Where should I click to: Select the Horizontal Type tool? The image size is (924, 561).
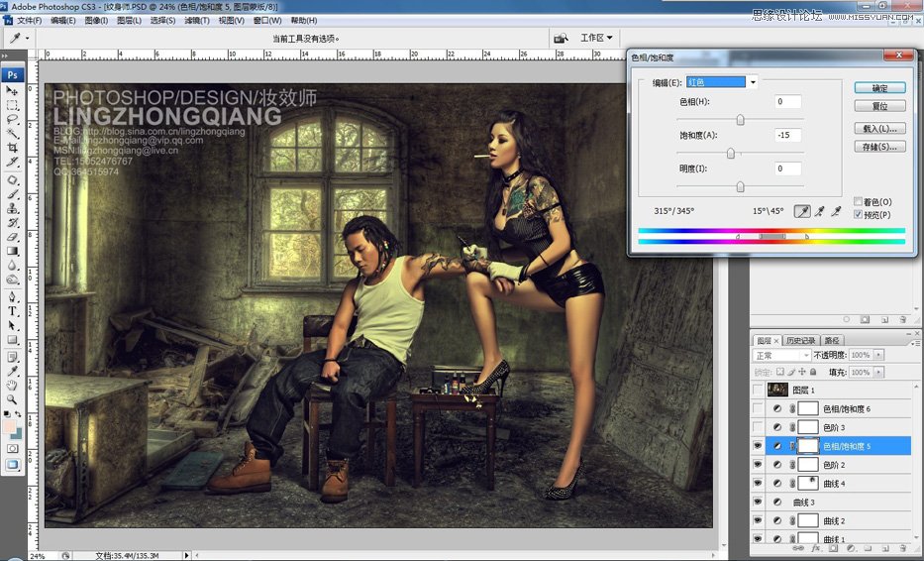[13, 310]
